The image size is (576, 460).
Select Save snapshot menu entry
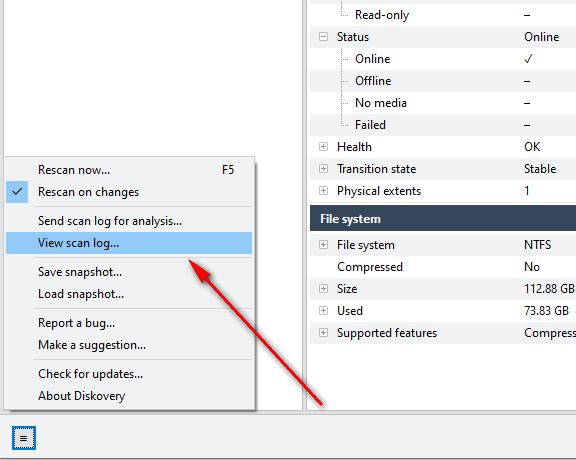(129, 272)
